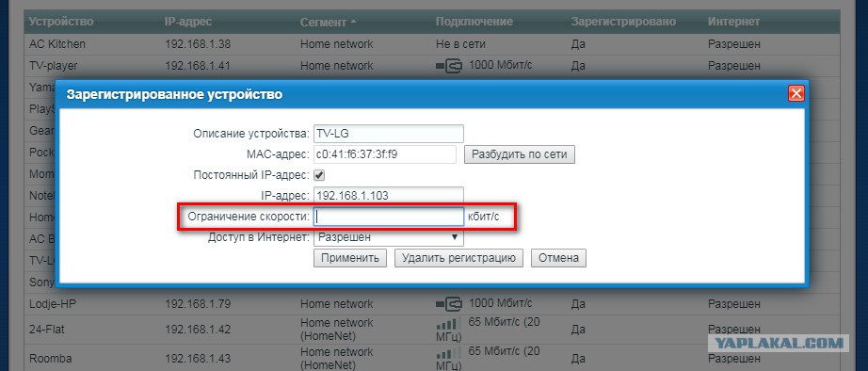This screenshot has width=868, height=371.
Task: Click IP address 192.168.1.43
Action: (x=198, y=358)
